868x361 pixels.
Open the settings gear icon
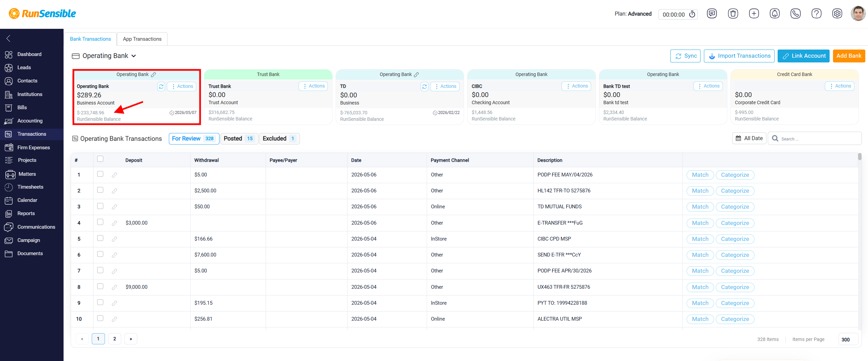pos(837,14)
